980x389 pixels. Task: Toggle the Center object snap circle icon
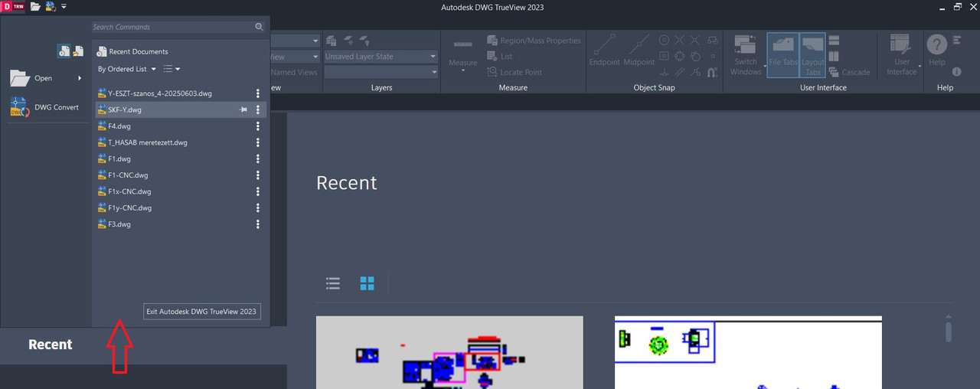click(x=665, y=41)
